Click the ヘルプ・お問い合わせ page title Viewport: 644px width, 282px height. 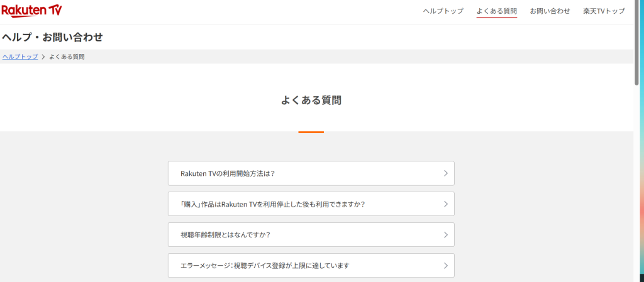pyautogui.click(x=52, y=37)
